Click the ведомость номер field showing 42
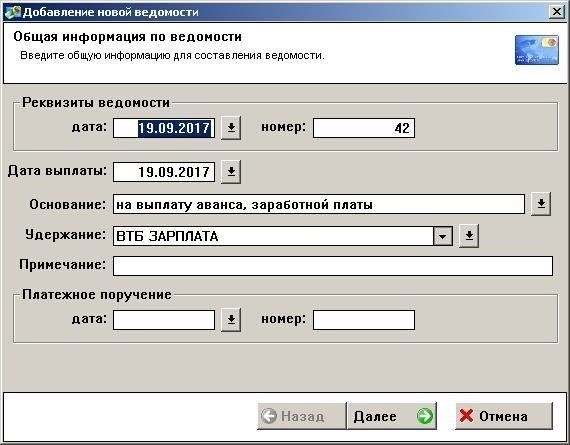This screenshot has height=445, width=570. pyautogui.click(x=364, y=128)
